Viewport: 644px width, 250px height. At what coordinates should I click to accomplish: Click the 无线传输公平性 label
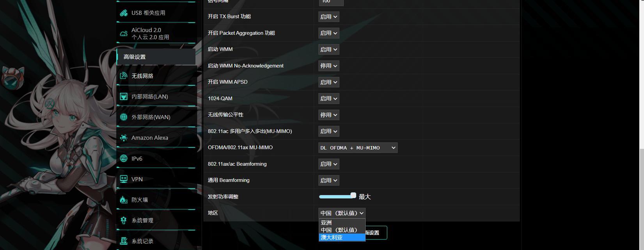[x=225, y=115]
